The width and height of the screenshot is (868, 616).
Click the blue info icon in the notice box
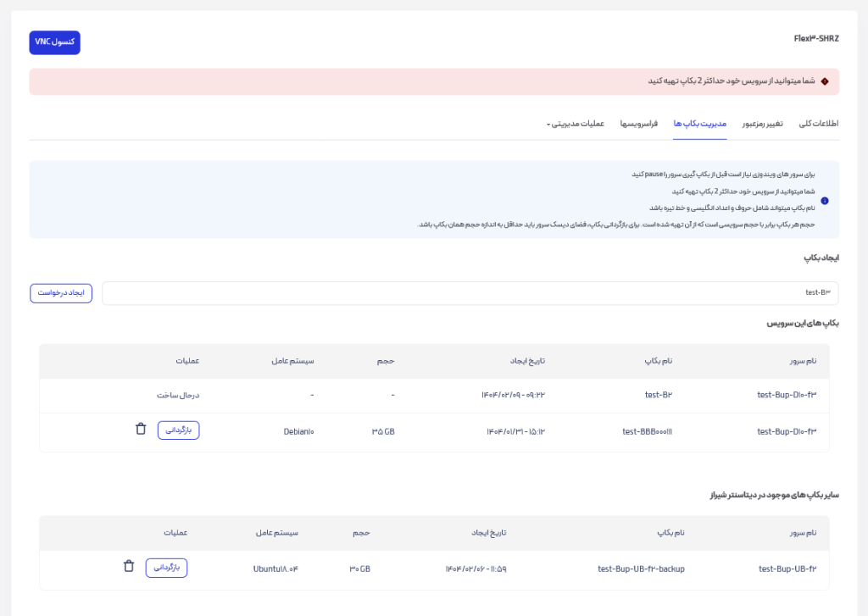point(825,201)
